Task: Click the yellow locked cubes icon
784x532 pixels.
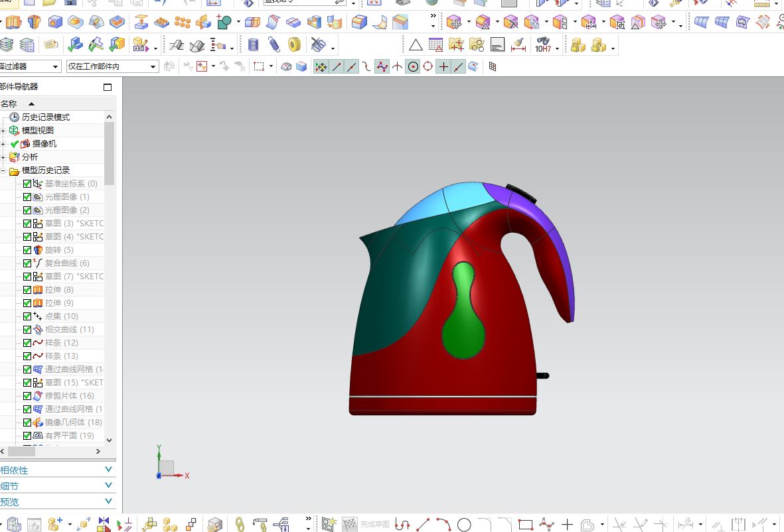Action: click(578, 46)
